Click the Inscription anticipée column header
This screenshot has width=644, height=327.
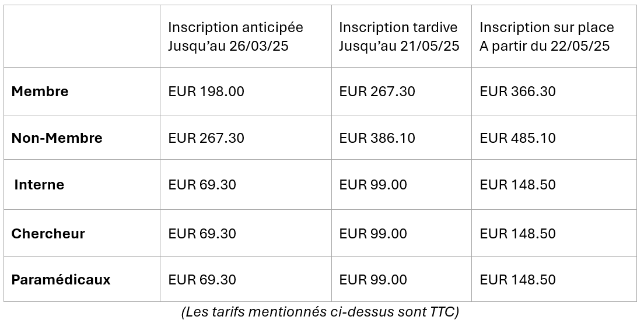click(235, 37)
